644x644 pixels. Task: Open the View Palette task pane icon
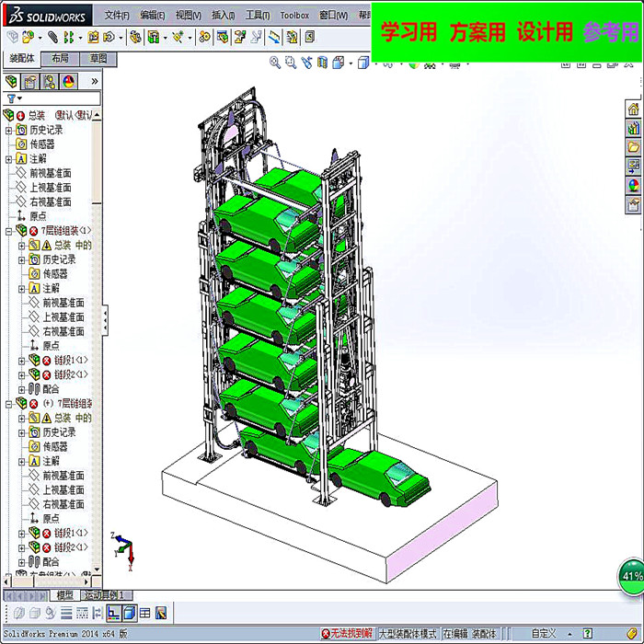[x=633, y=166]
